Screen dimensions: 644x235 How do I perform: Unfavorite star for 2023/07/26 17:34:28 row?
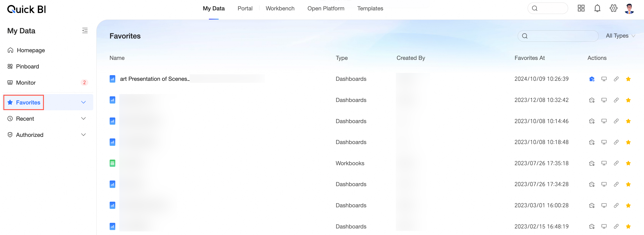coord(628,184)
